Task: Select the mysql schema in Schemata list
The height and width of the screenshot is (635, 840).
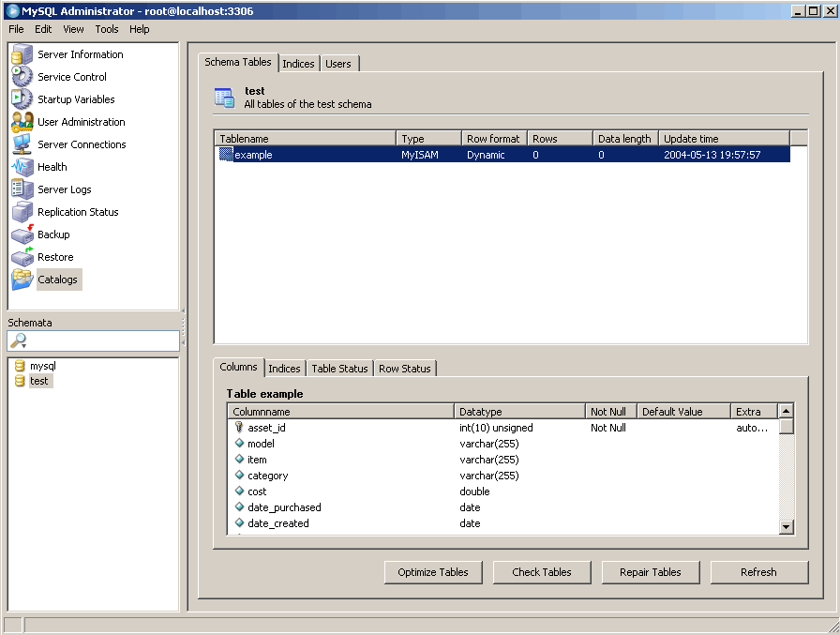Action: pyautogui.click(x=43, y=366)
